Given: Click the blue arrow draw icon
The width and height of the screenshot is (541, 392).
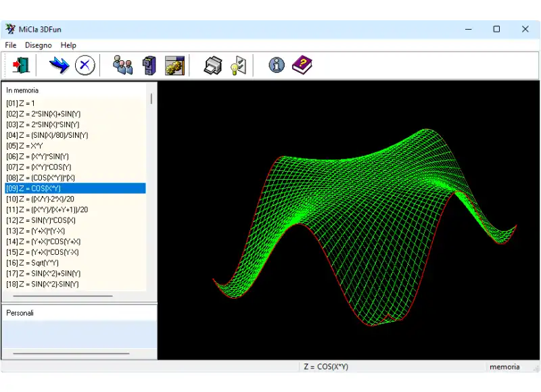Looking at the screenshot, I should [59, 65].
